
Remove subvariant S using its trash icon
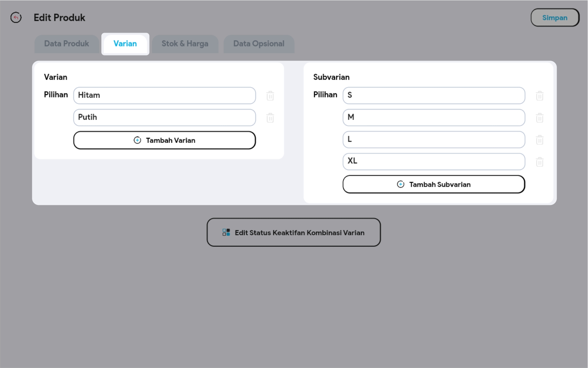tap(539, 96)
